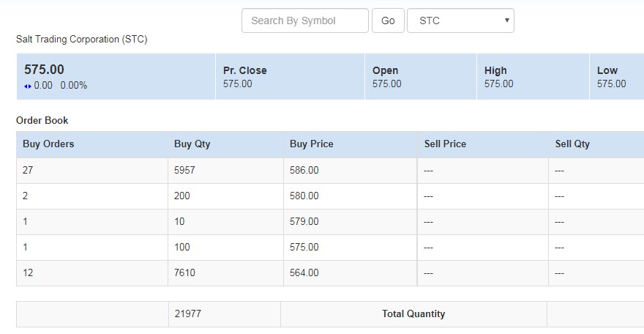The image size is (644, 334).
Task: Click the High price box
Action: click(532, 77)
